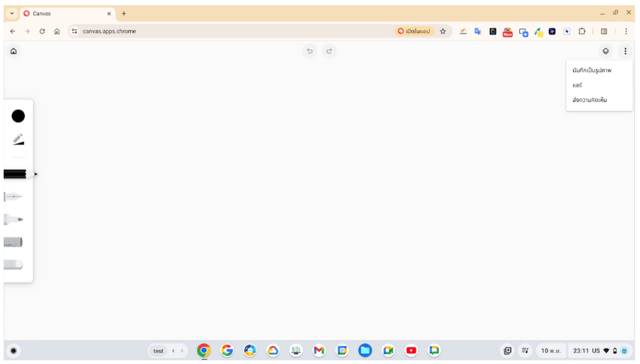Image resolution: width=640 pixels, height=364 pixels.
Task: Select "ส่งความคิดเห็น" menu entry
Action: pos(589,100)
